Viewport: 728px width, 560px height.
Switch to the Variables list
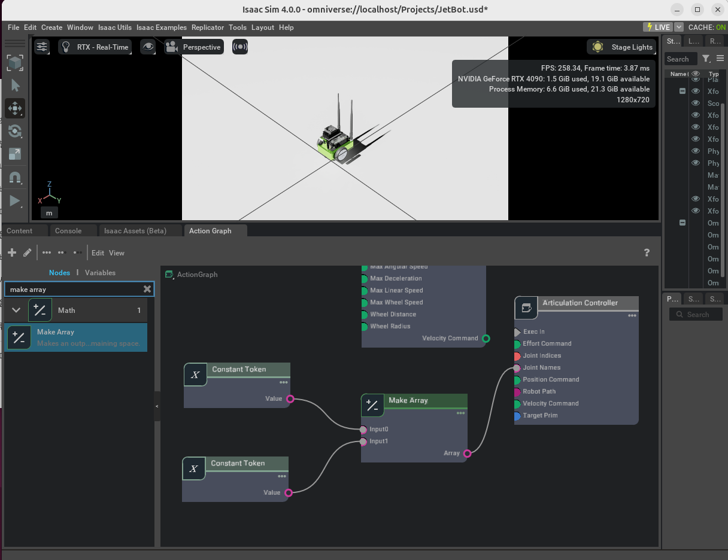point(100,273)
